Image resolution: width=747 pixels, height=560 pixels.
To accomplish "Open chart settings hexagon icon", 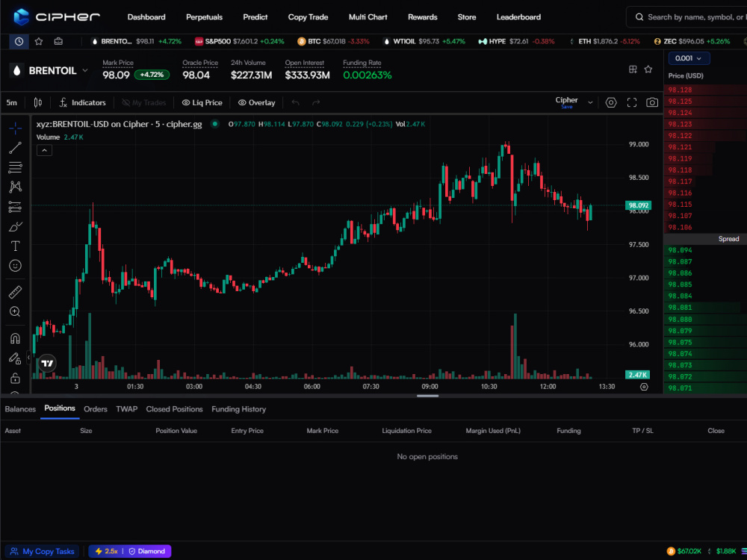I will 611,102.
